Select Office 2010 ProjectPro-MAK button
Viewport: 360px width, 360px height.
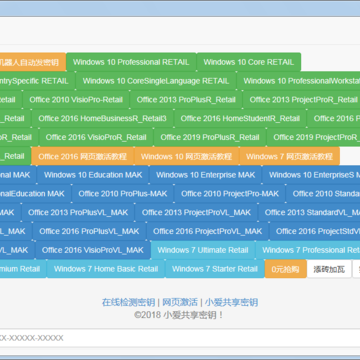[230, 194]
